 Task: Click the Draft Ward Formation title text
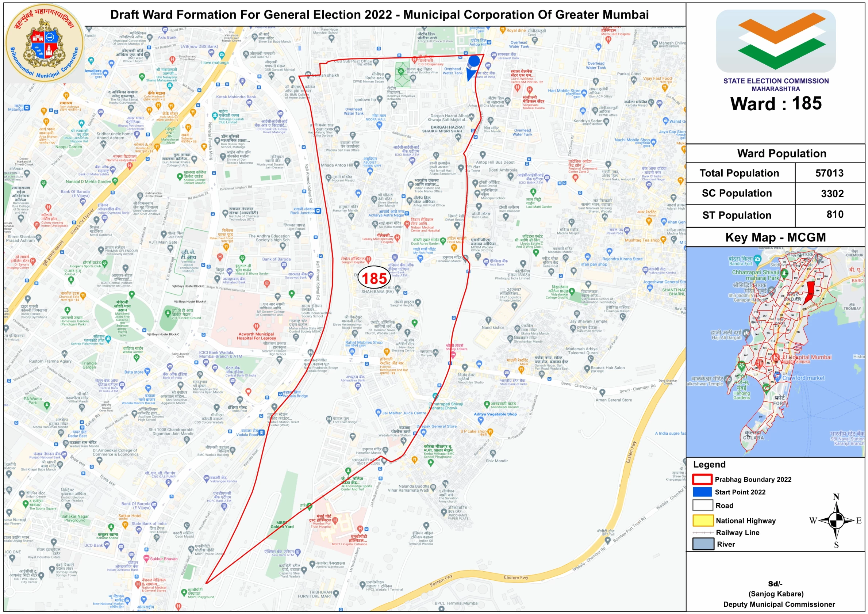(379, 15)
